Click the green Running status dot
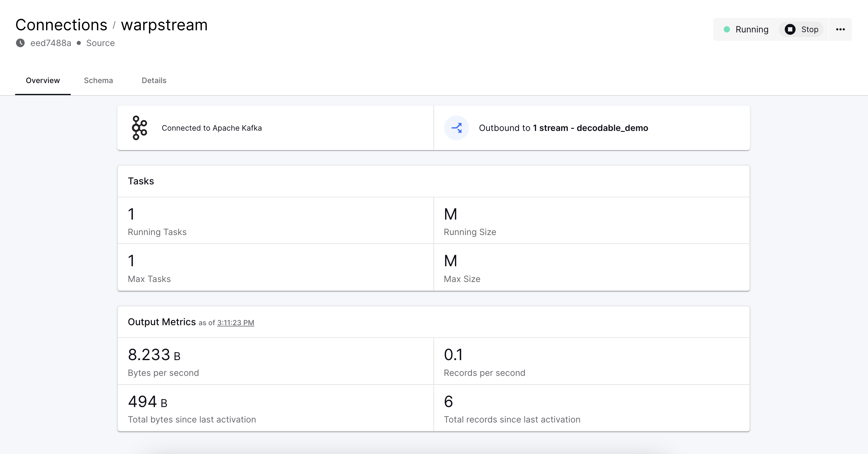Image resolution: width=868 pixels, height=454 pixels. [727, 30]
